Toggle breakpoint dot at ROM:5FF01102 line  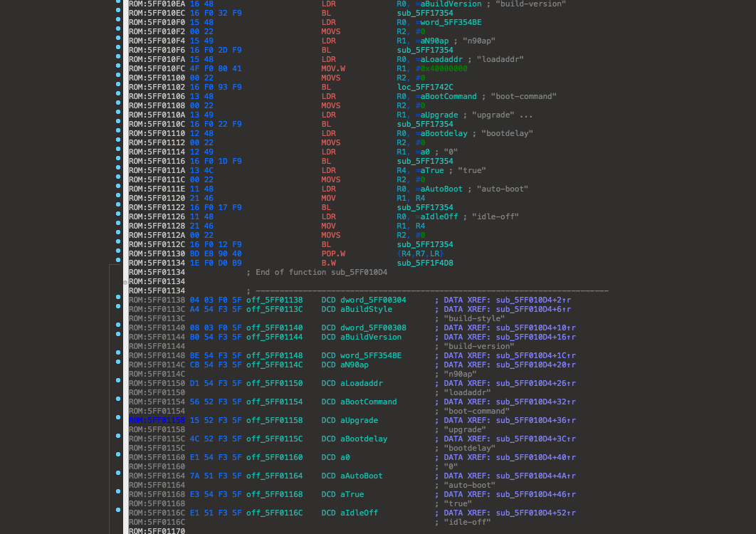118,88
